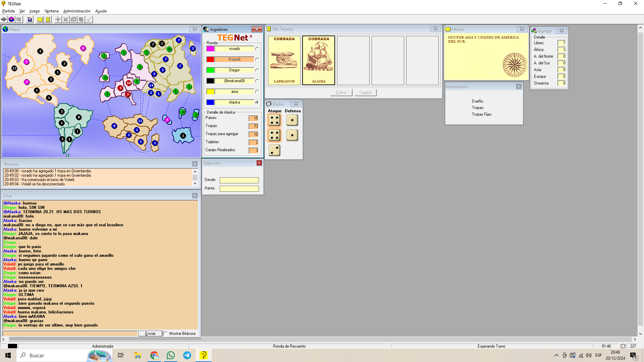Click the chat message input field
Image resolution: width=644 pixels, height=362 pixels.
click(70, 334)
